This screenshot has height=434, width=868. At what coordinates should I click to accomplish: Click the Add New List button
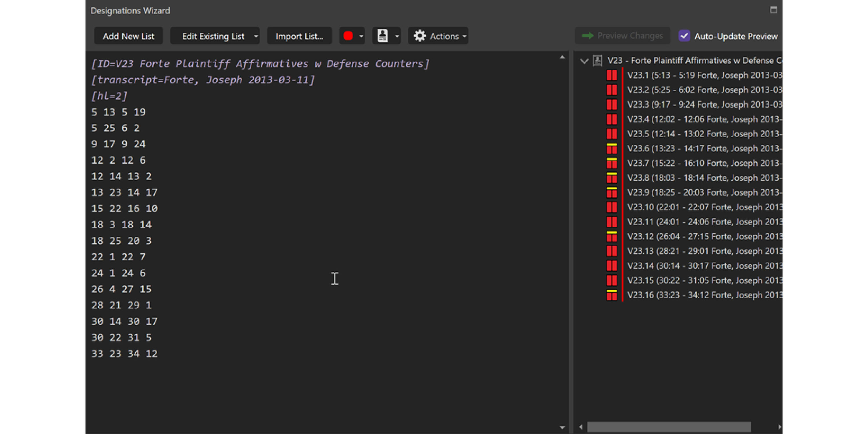coord(128,36)
